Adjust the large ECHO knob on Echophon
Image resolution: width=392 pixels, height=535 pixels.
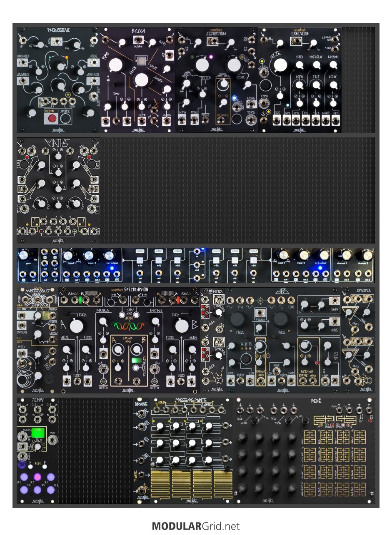click(x=235, y=65)
